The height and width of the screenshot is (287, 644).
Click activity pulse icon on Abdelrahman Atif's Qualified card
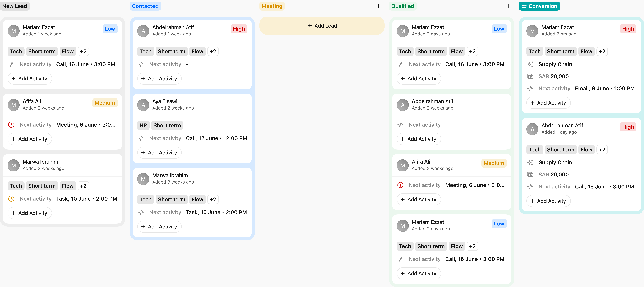[x=401, y=125]
